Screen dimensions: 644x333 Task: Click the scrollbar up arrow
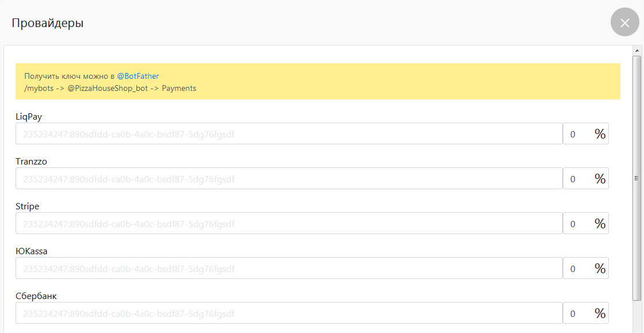click(637, 51)
